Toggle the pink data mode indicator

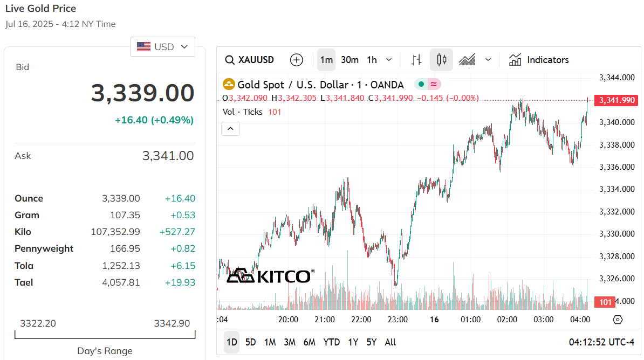pyautogui.click(x=434, y=85)
